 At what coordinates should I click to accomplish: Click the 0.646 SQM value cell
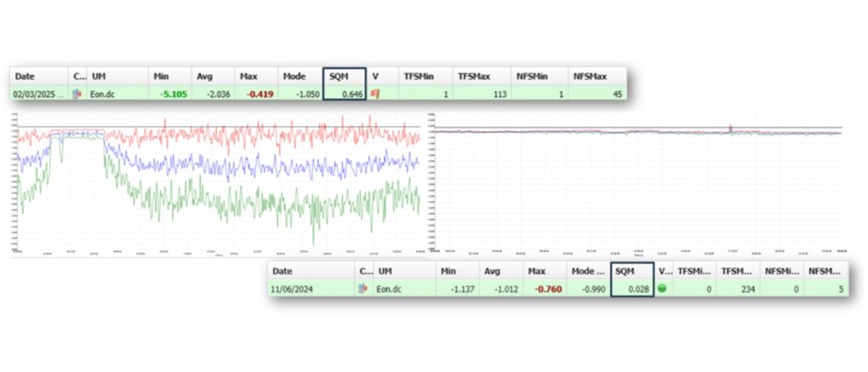[x=347, y=93]
